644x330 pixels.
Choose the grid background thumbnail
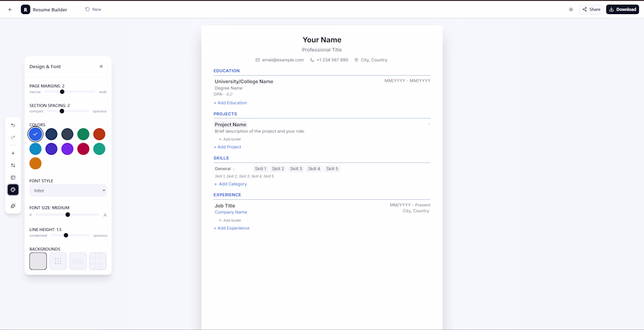[x=98, y=261]
